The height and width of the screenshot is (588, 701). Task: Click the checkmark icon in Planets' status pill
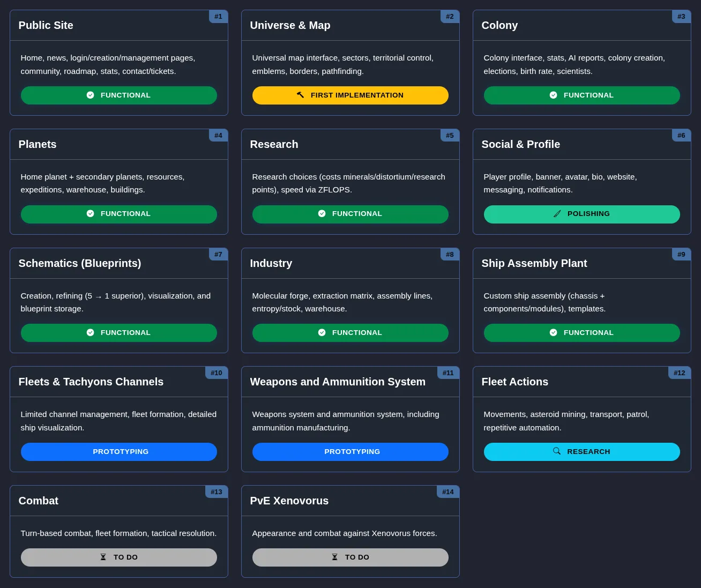point(90,213)
